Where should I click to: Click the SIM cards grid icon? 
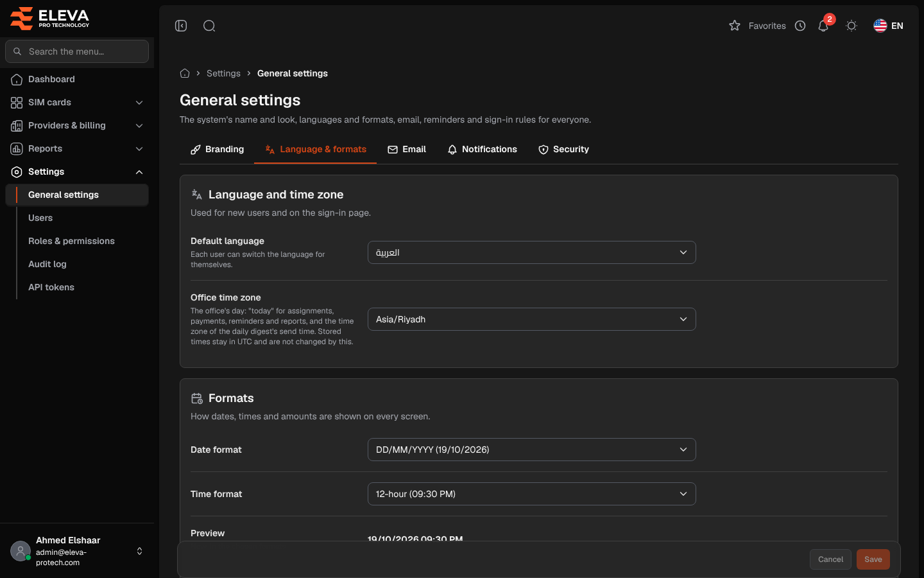(17, 103)
